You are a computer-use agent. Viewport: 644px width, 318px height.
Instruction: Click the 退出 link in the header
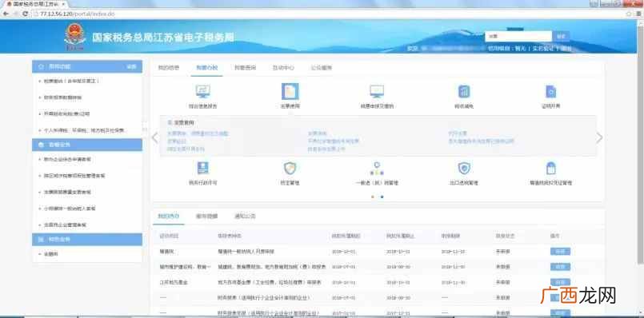tap(566, 49)
